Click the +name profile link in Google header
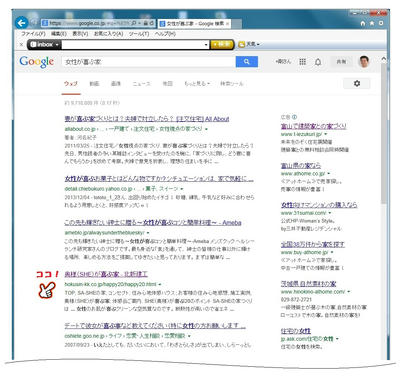Image resolution: width=400 pixels, height=379 pixels. coord(283,62)
